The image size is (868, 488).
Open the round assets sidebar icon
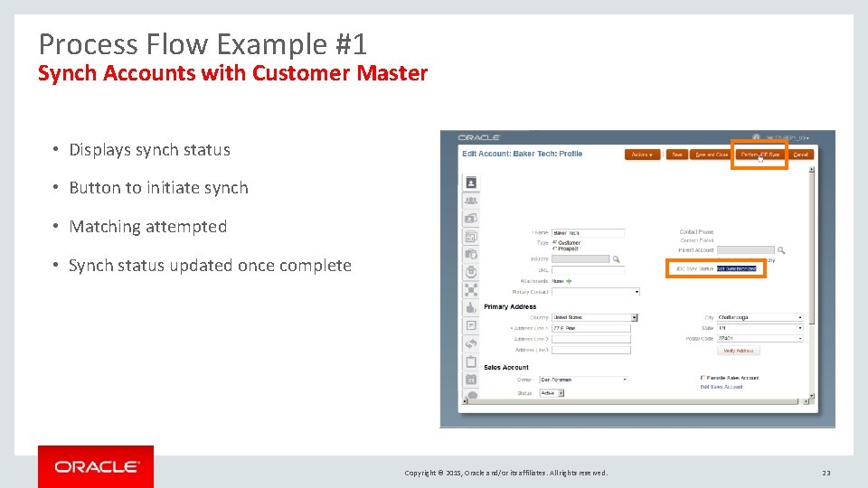pyautogui.click(x=471, y=272)
